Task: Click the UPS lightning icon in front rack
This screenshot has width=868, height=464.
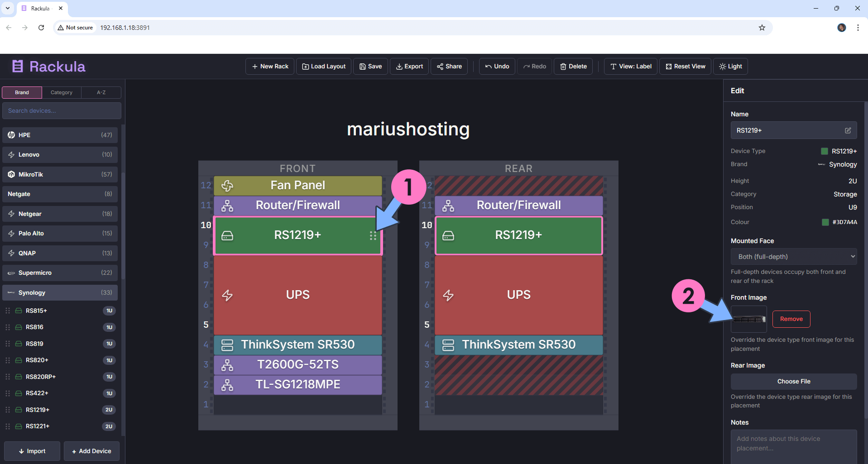Action: point(227,296)
